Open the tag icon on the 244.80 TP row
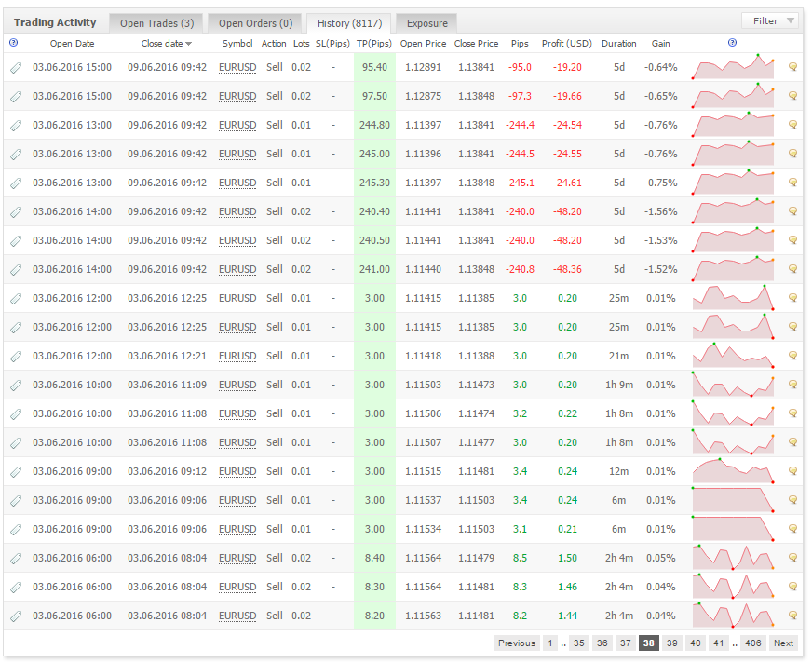812x663 pixels. (x=16, y=126)
